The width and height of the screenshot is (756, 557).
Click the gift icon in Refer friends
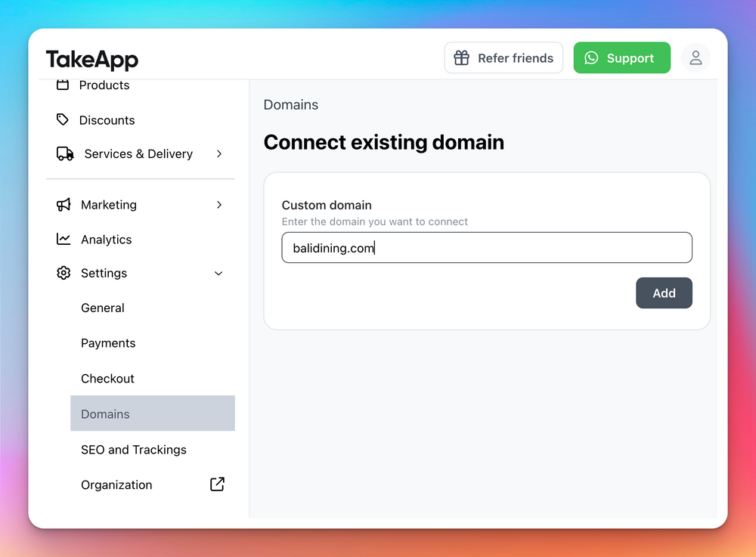(x=461, y=58)
